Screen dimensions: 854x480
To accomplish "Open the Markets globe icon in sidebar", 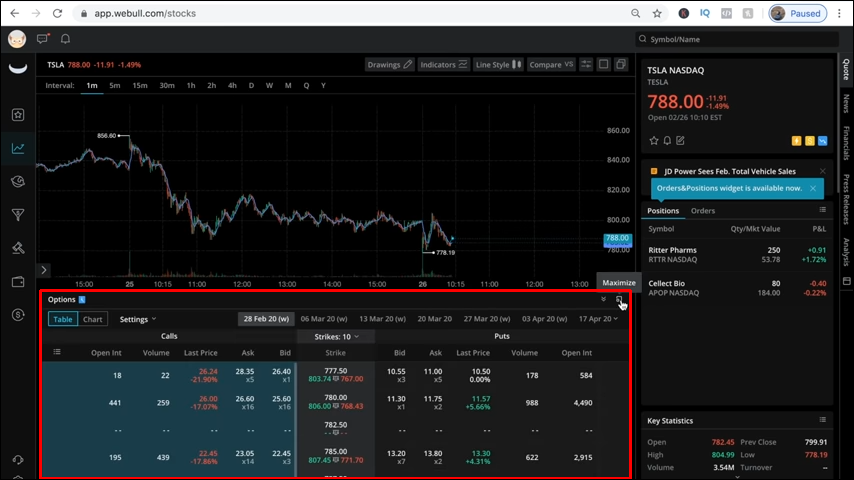I will [x=18, y=181].
